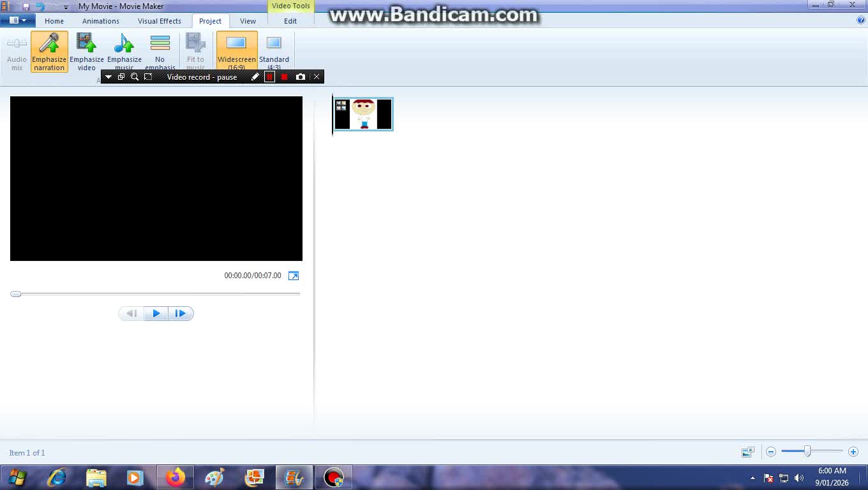
Task: Expand hidden icons in the system tray
Action: click(x=752, y=478)
